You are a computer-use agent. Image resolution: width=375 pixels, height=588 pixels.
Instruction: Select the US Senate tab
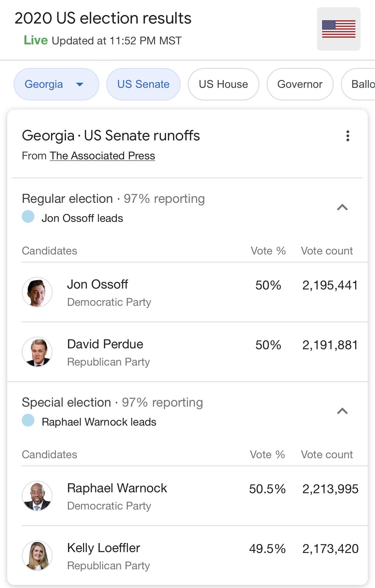(143, 84)
